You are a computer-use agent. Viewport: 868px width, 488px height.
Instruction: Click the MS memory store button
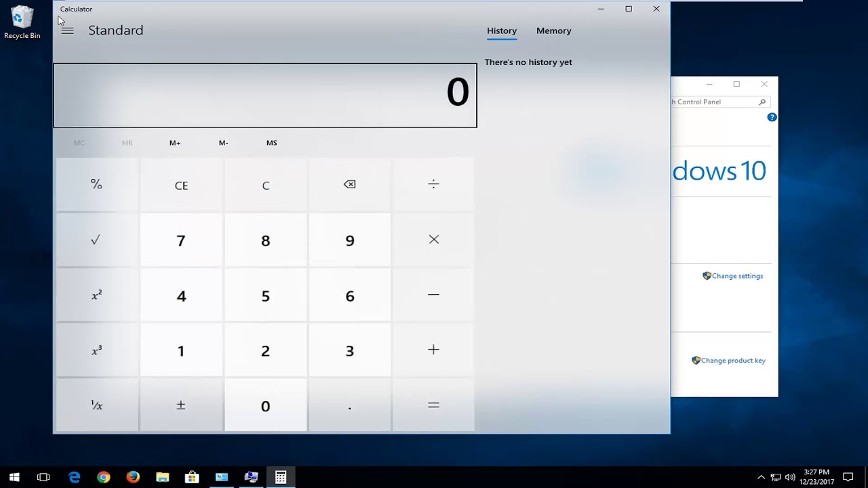(x=271, y=143)
